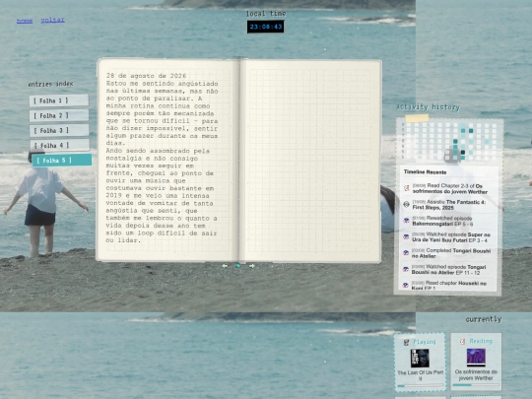The width and height of the screenshot is (532, 399).
Task: Click icon beside Completed Tongari Boushi entry
Action: (406, 253)
